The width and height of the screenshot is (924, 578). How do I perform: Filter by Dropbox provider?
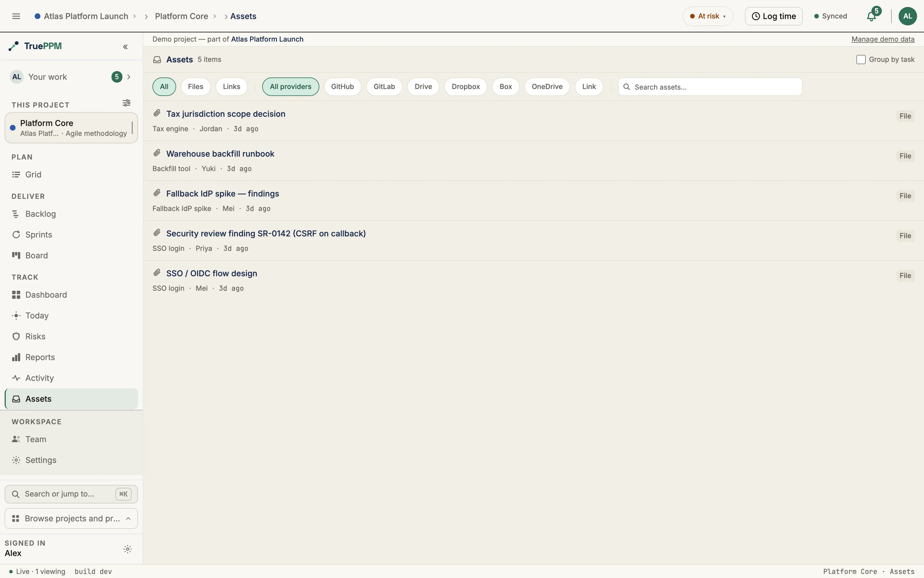click(465, 86)
